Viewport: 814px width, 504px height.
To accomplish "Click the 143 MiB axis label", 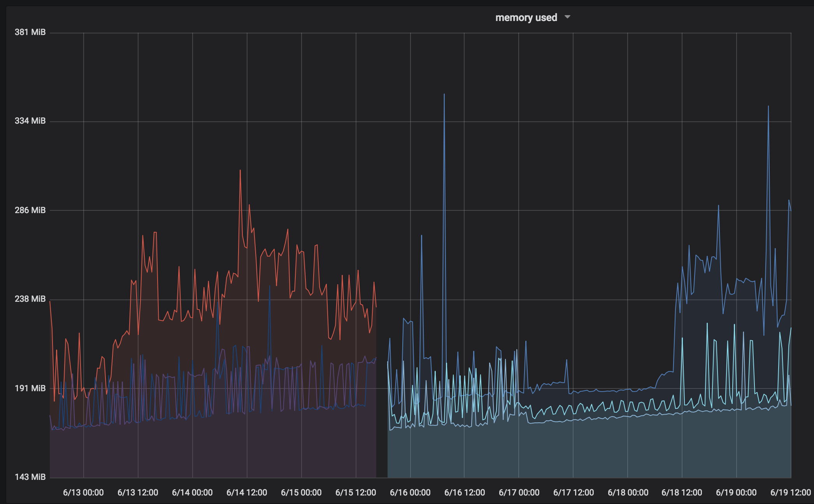I will (30, 475).
